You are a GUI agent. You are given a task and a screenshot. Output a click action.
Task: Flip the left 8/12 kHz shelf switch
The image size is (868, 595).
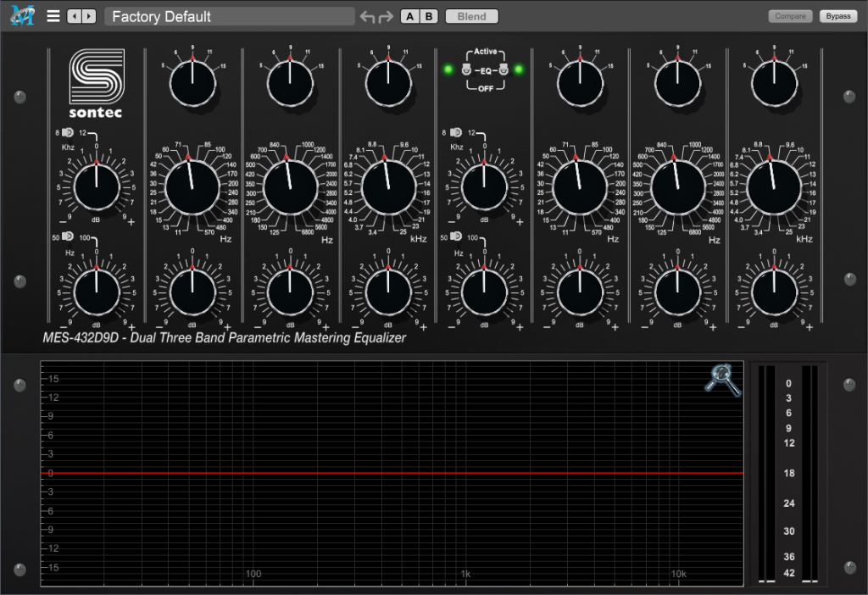click(x=68, y=132)
